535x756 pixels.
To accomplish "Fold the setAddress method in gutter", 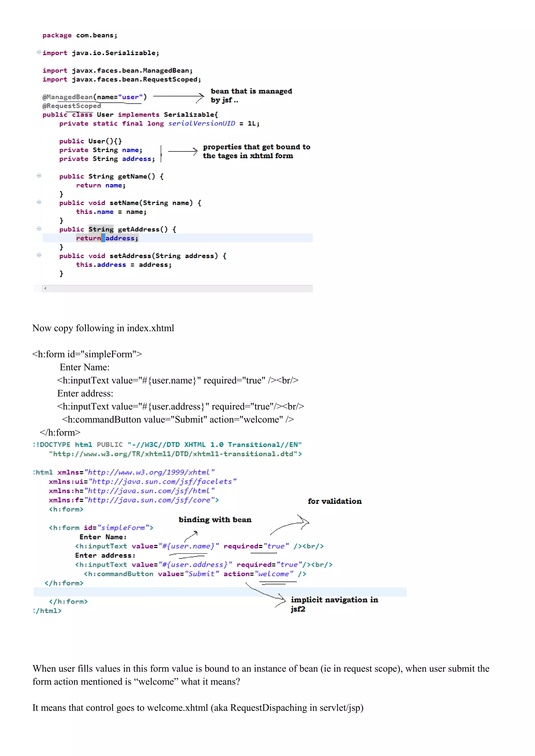I will 39,255.
